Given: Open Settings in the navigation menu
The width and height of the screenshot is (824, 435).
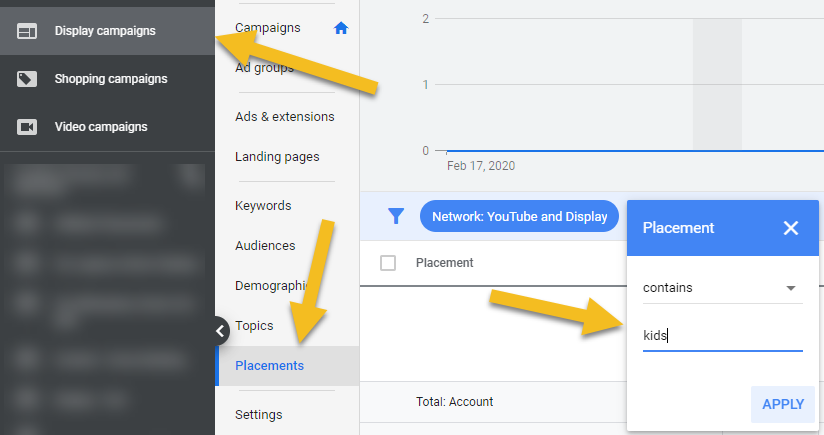Looking at the screenshot, I should pos(258,414).
